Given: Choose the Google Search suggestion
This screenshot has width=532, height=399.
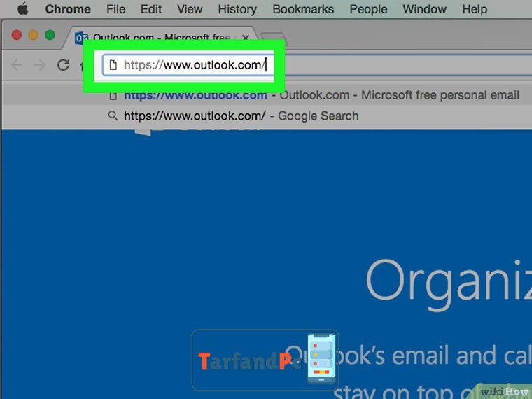Looking at the screenshot, I should tap(266, 116).
